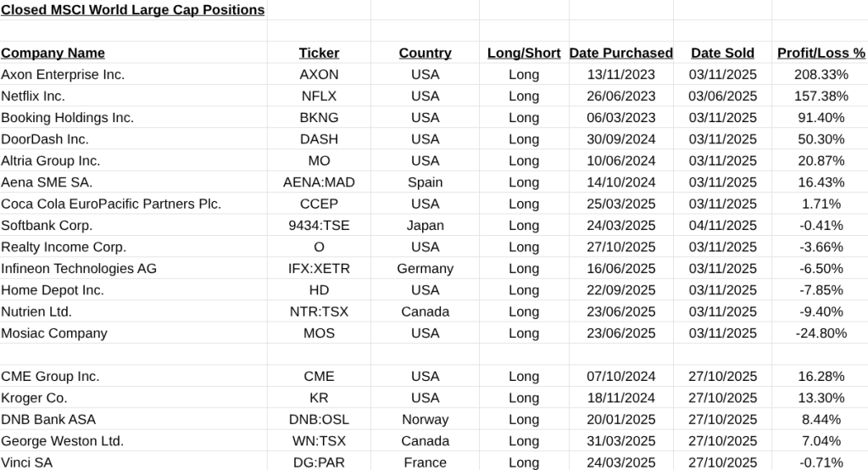The image size is (868, 470).
Task: Click the NFLX ticker cell
Action: click(319, 96)
